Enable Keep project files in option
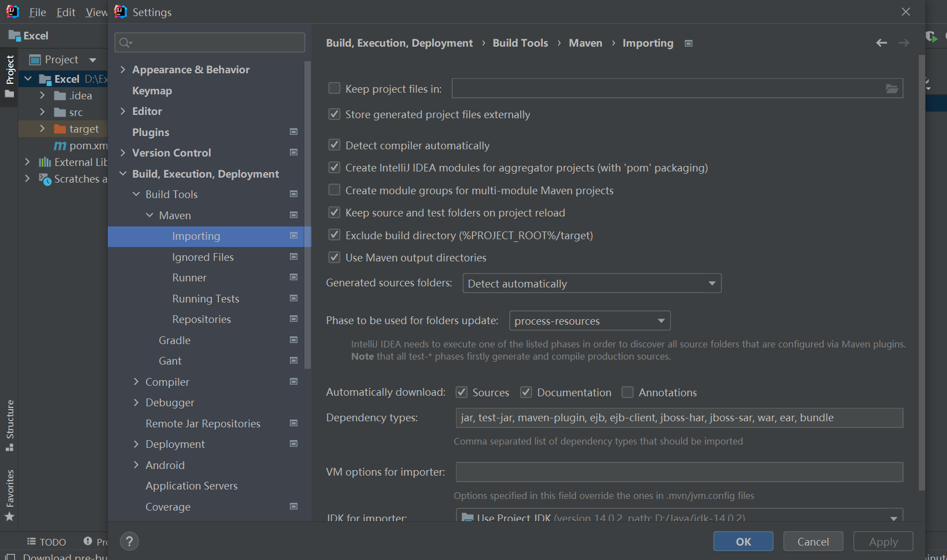Viewport: 947px width, 560px height. [334, 88]
